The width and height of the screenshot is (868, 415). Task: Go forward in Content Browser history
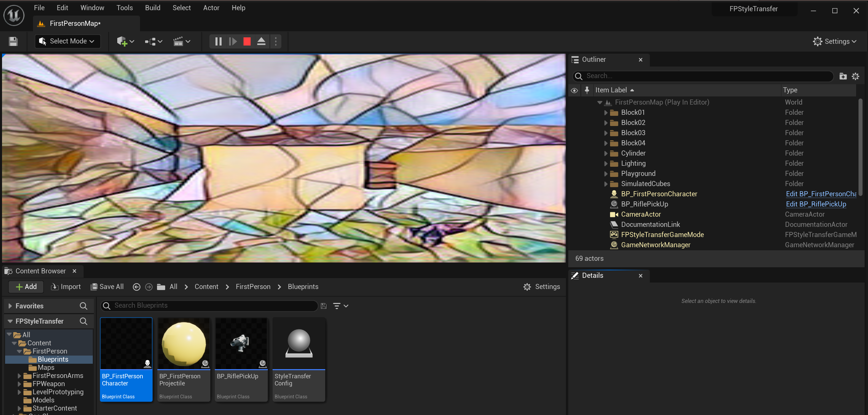click(149, 287)
